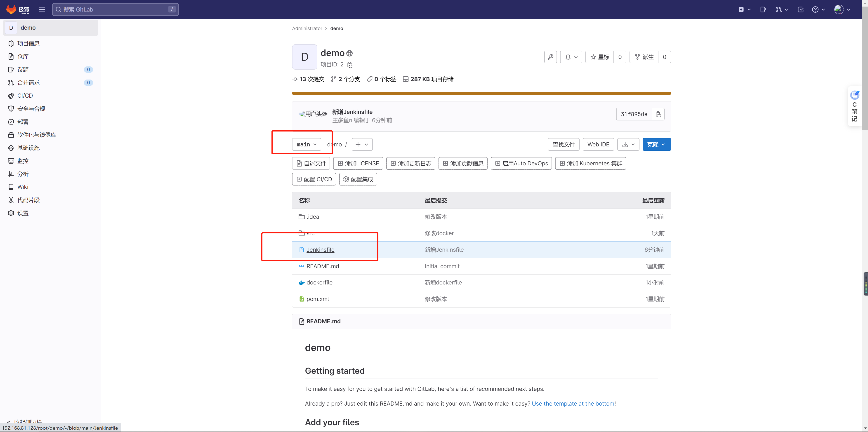Open the add file plus dropdown

click(362, 144)
